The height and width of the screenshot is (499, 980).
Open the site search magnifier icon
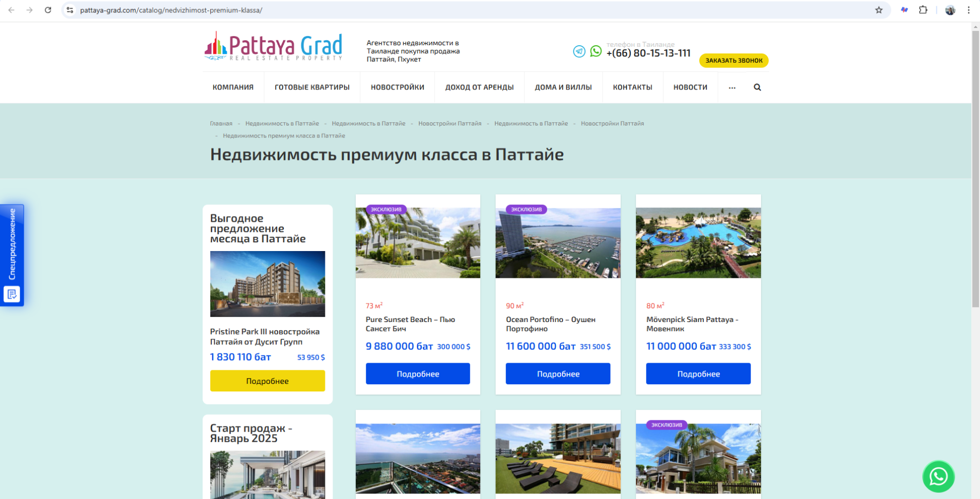click(757, 87)
